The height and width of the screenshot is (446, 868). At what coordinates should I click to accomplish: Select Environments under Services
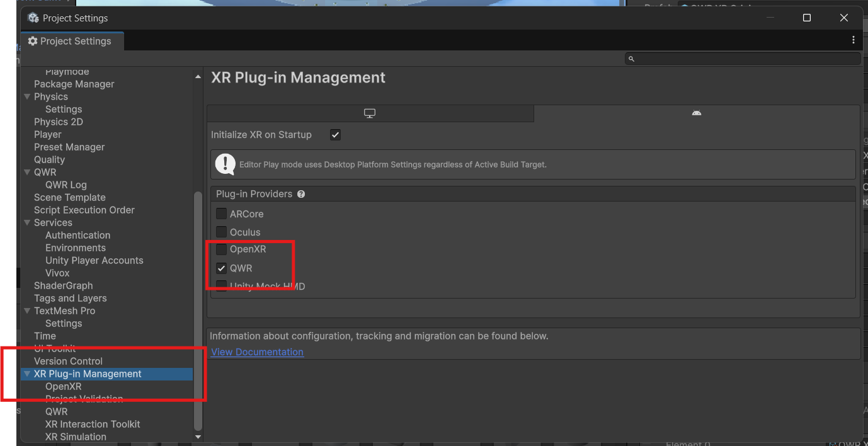pyautogui.click(x=76, y=248)
